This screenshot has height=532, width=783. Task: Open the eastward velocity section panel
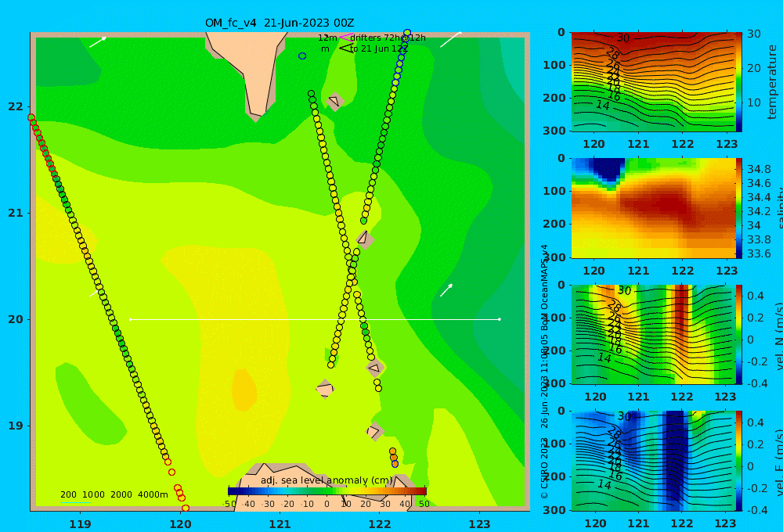click(x=654, y=461)
